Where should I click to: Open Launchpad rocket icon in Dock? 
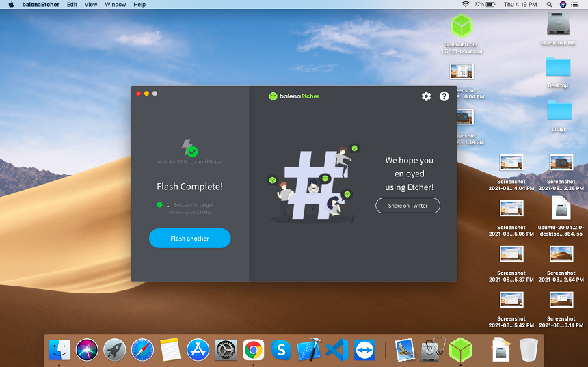tap(114, 350)
